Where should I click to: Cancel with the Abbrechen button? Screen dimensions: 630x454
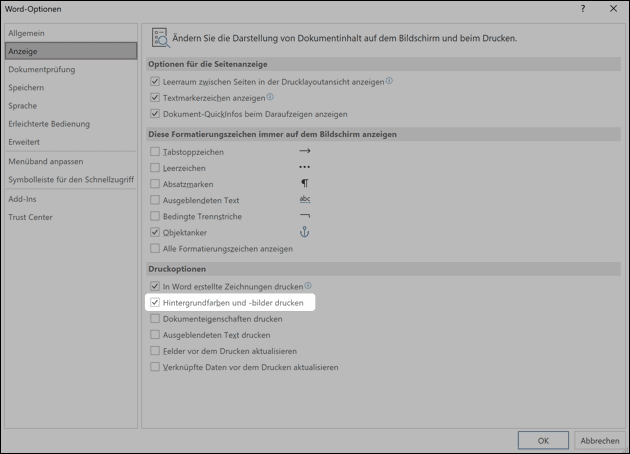pyautogui.click(x=600, y=440)
